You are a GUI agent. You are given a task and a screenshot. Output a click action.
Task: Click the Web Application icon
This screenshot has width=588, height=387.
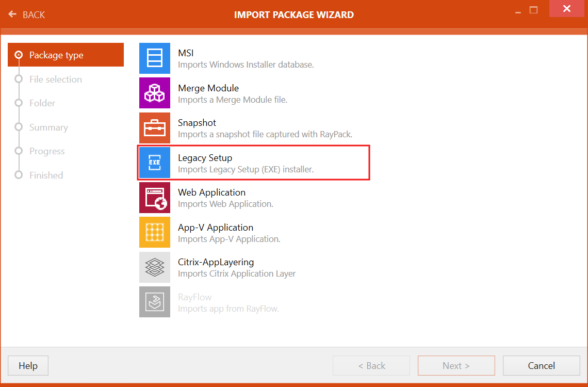pos(154,198)
